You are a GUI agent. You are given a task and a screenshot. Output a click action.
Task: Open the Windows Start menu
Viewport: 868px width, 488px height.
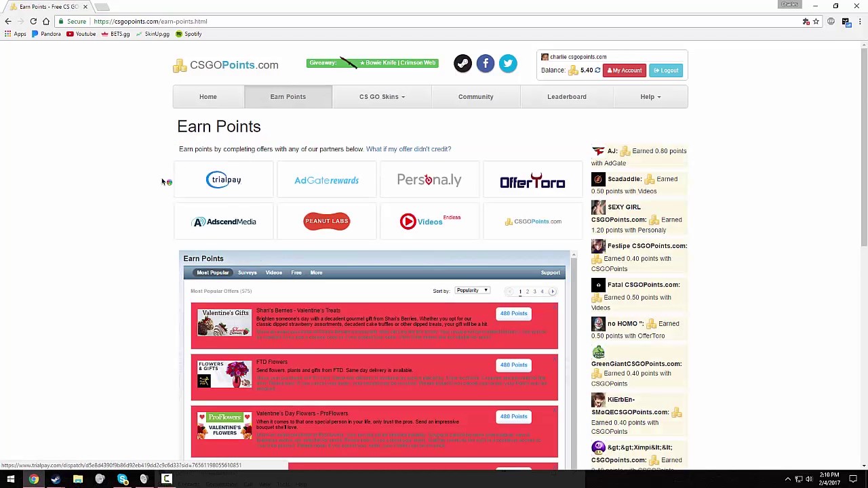point(11,479)
